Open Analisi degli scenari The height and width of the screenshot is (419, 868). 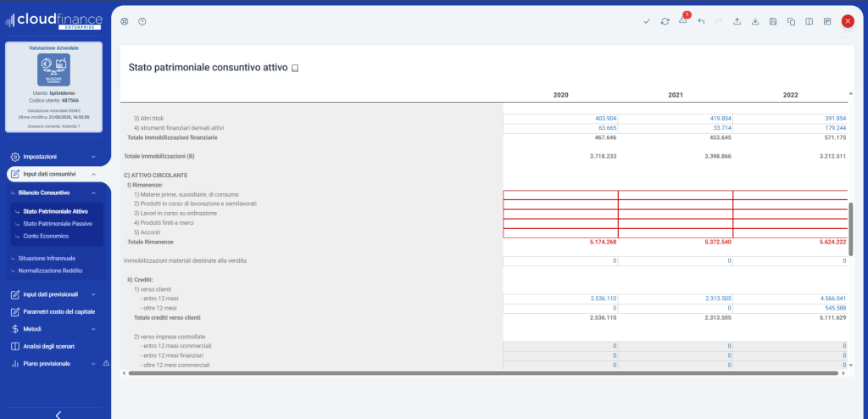48,346
